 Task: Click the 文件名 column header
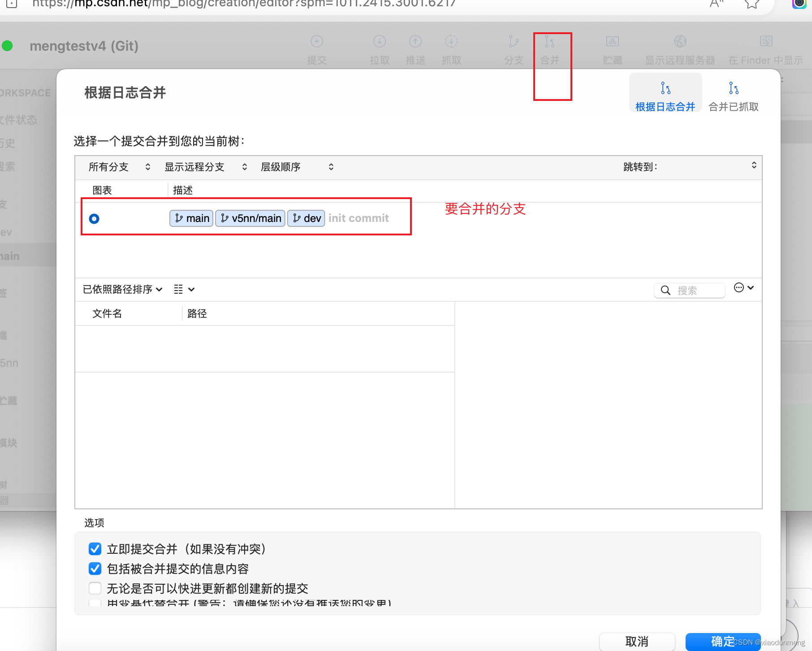coord(107,313)
